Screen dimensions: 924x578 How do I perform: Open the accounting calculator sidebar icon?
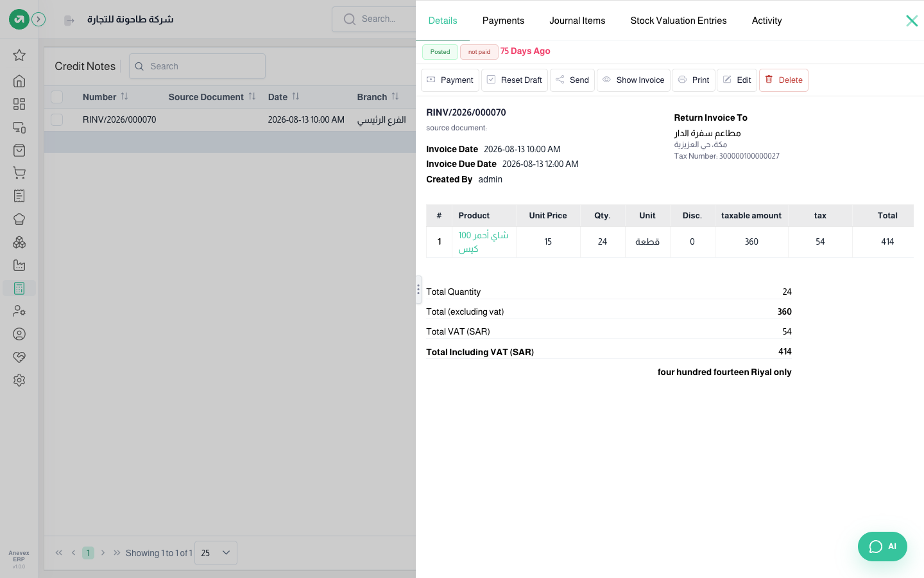click(x=19, y=288)
